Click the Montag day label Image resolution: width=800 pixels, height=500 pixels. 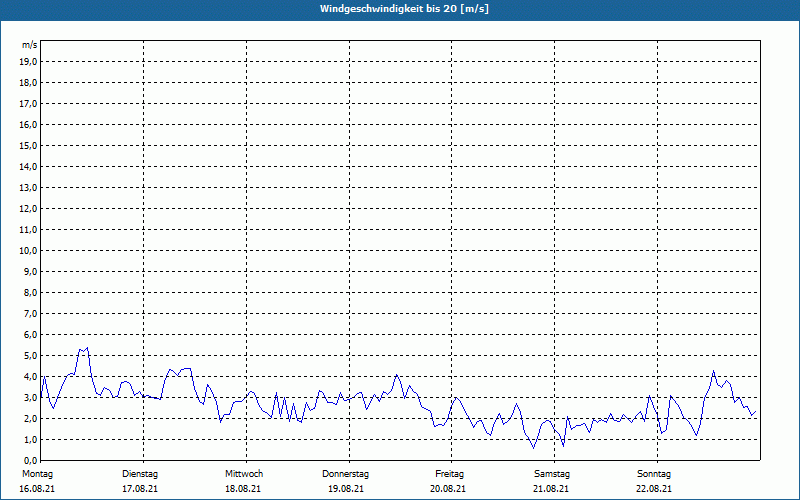tap(37, 474)
